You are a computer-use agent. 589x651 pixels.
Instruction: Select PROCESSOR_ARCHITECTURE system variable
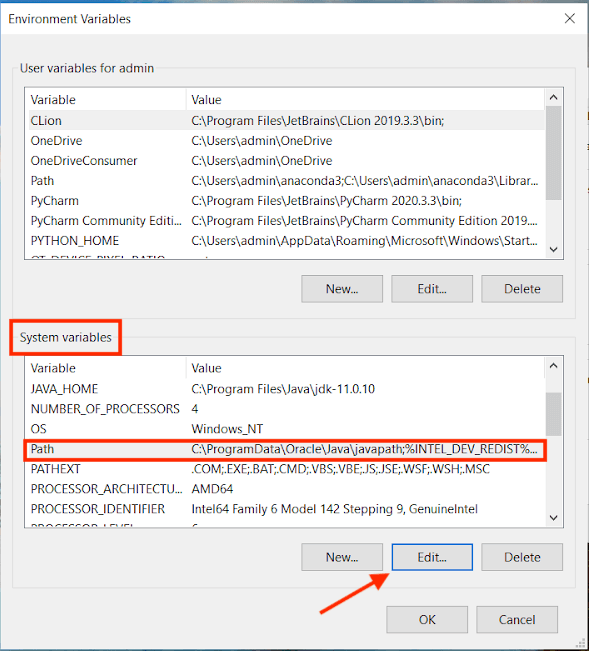tap(286, 489)
